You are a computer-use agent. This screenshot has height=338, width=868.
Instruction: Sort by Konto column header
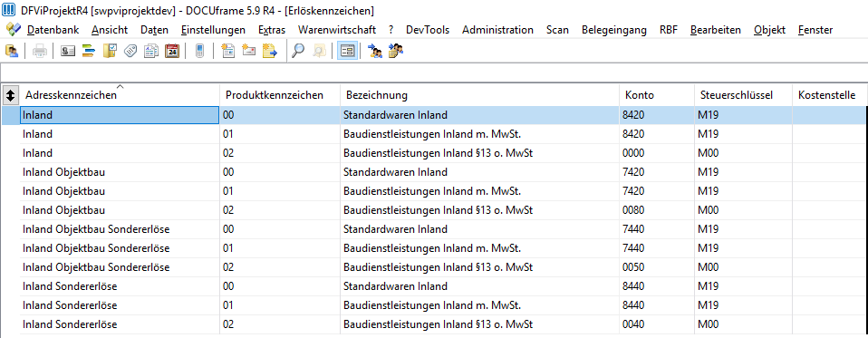pyautogui.click(x=657, y=95)
